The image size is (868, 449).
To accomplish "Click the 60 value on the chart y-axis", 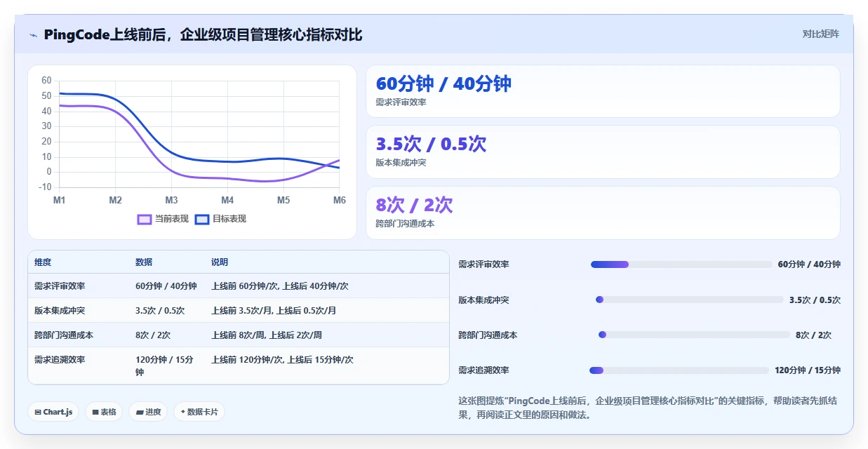I will pyautogui.click(x=46, y=80).
